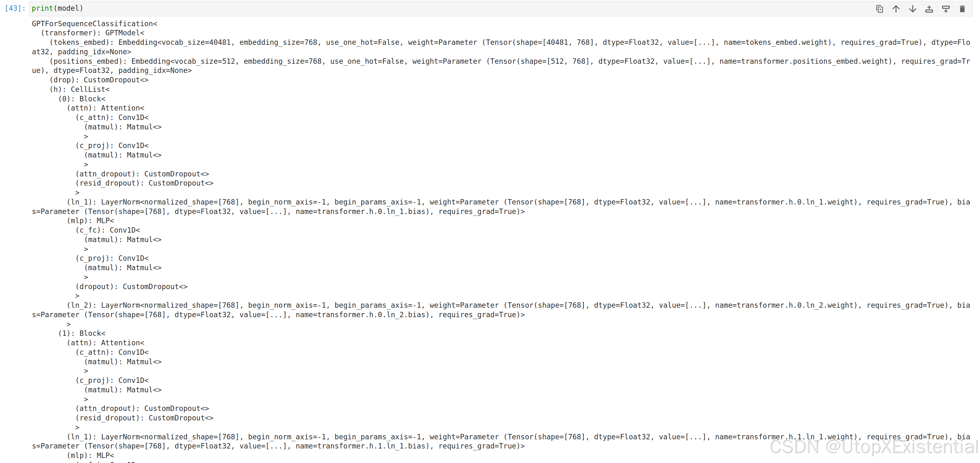The width and height of the screenshot is (980, 463).
Task: Click the (c_fc): Conv1D line
Action: point(108,230)
